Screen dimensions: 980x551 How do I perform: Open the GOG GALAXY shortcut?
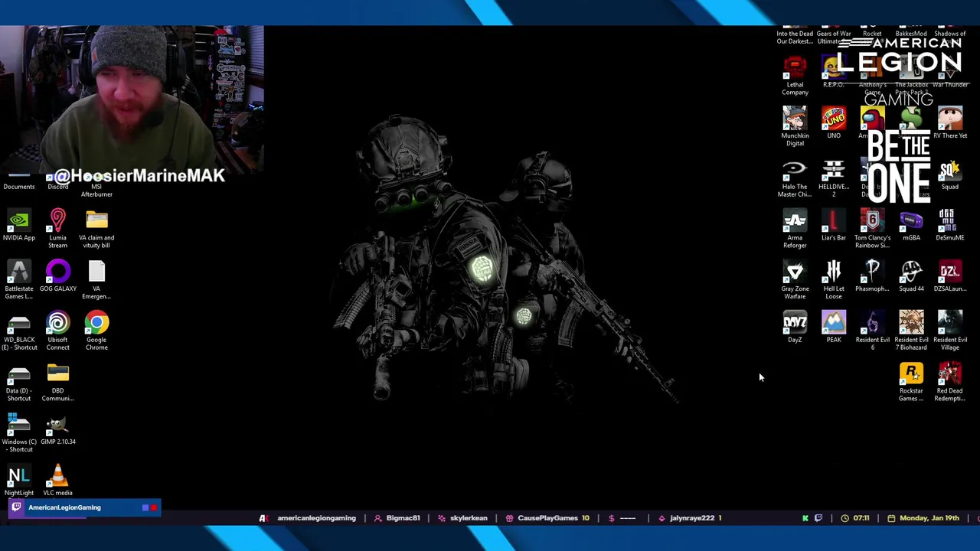click(x=57, y=275)
